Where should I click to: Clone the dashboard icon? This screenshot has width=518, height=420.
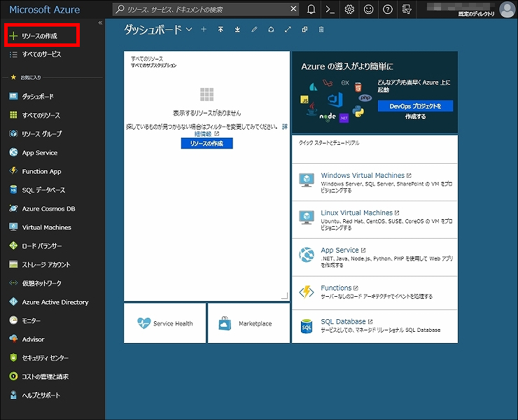click(x=304, y=29)
